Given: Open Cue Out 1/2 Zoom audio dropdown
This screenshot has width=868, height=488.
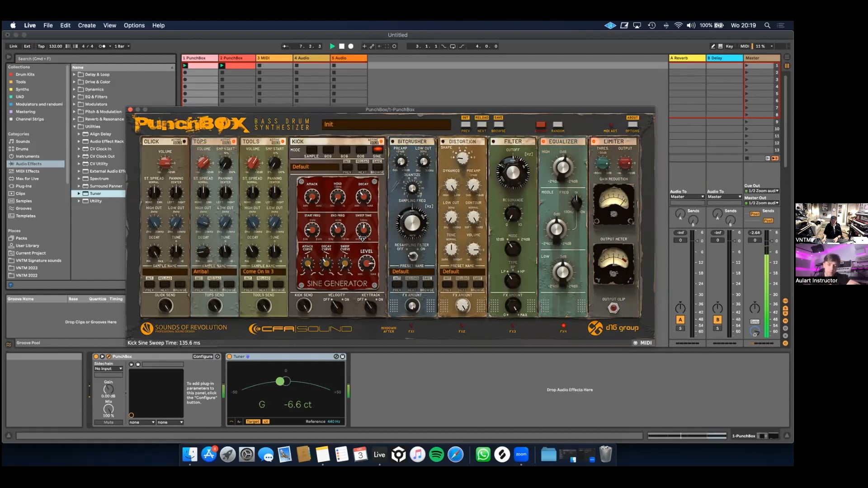Looking at the screenshot, I should pyautogui.click(x=762, y=191).
